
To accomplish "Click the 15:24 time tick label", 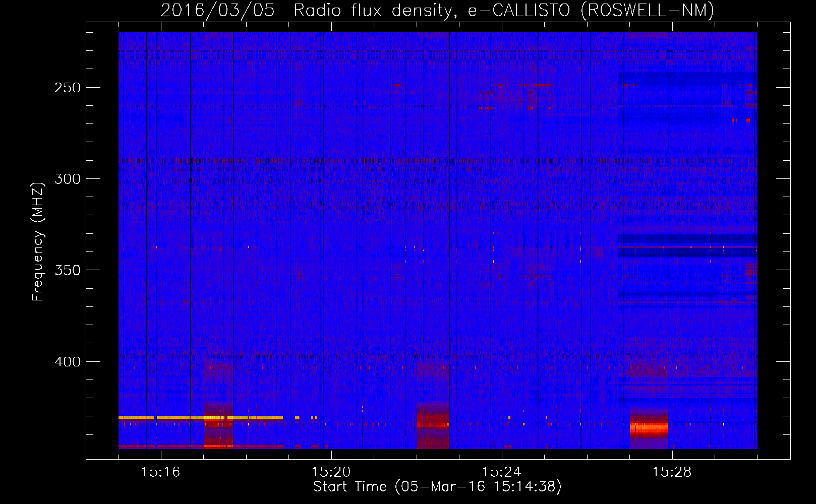I will pos(502,472).
